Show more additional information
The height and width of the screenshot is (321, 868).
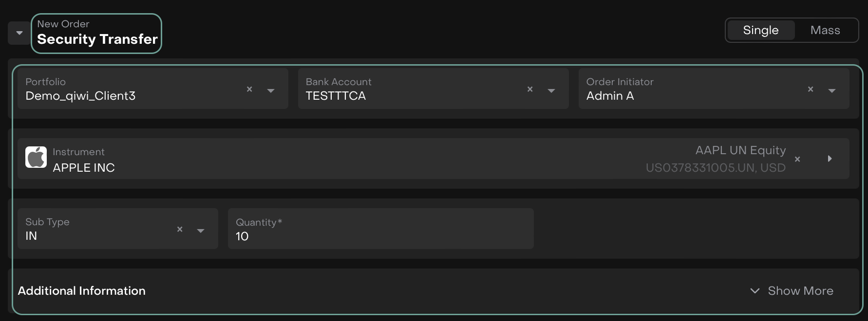click(800, 291)
